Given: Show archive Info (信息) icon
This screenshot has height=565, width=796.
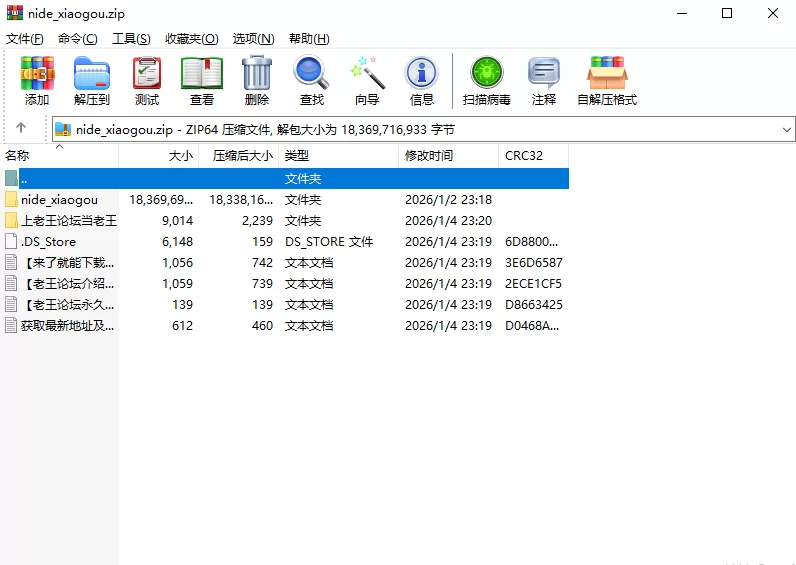Looking at the screenshot, I should click(x=422, y=81).
